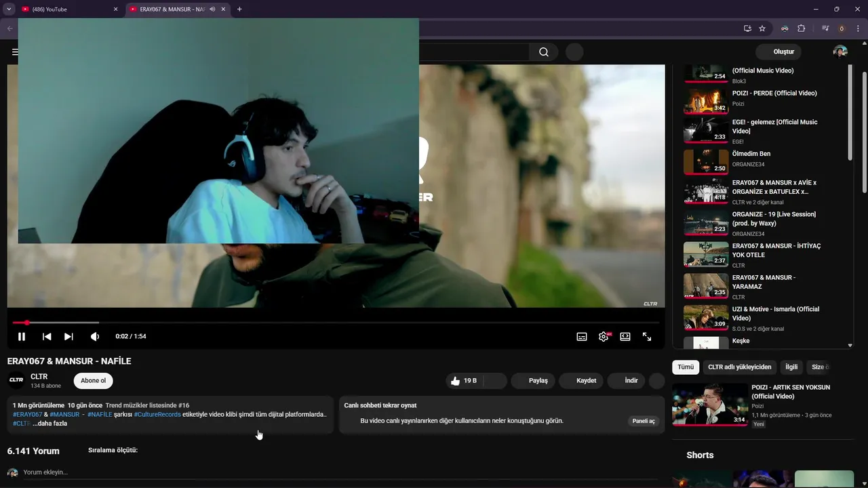The width and height of the screenshot is (868, 488).
Task: Click the Paylaş share button
Action: (532, 381)
